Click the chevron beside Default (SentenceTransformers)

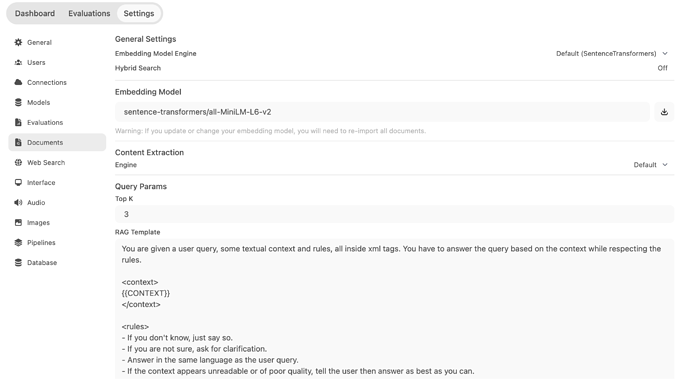pos(665,53)
